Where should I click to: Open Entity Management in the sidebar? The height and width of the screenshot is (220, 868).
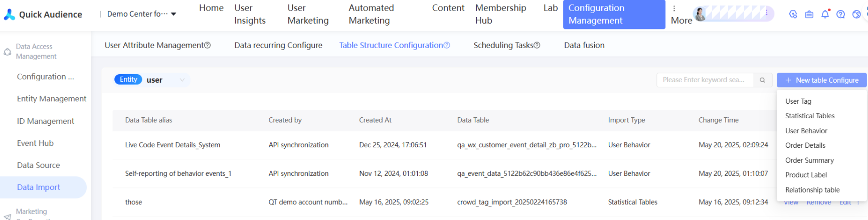point(51,99)
